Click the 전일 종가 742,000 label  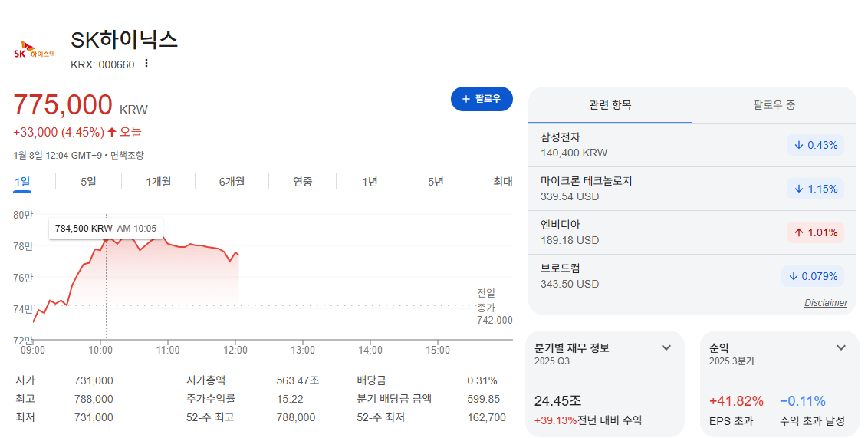click(495, 306)
